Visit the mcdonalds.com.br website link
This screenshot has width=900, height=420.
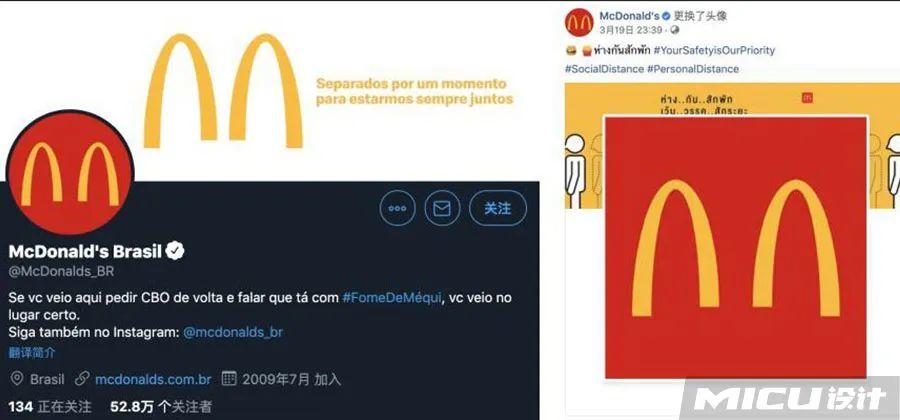tap(153, 379)
